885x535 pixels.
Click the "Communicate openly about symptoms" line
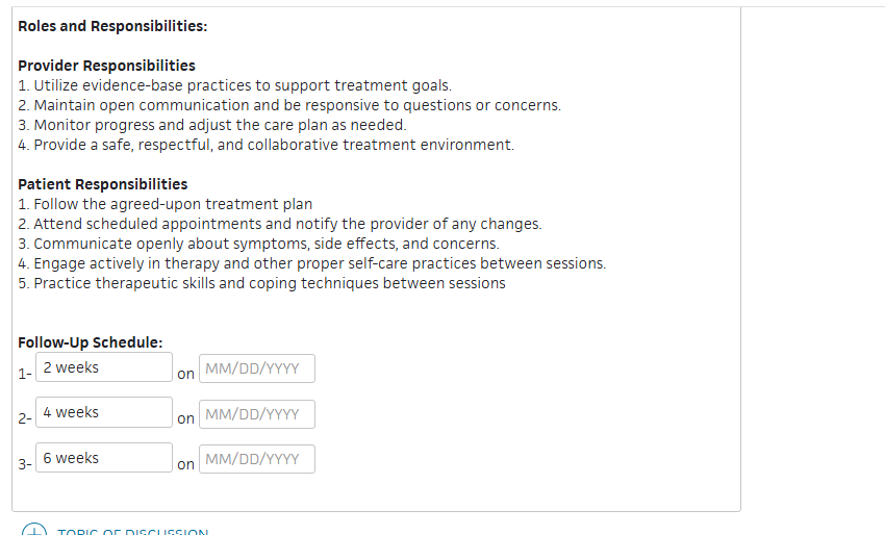[259, 244]
